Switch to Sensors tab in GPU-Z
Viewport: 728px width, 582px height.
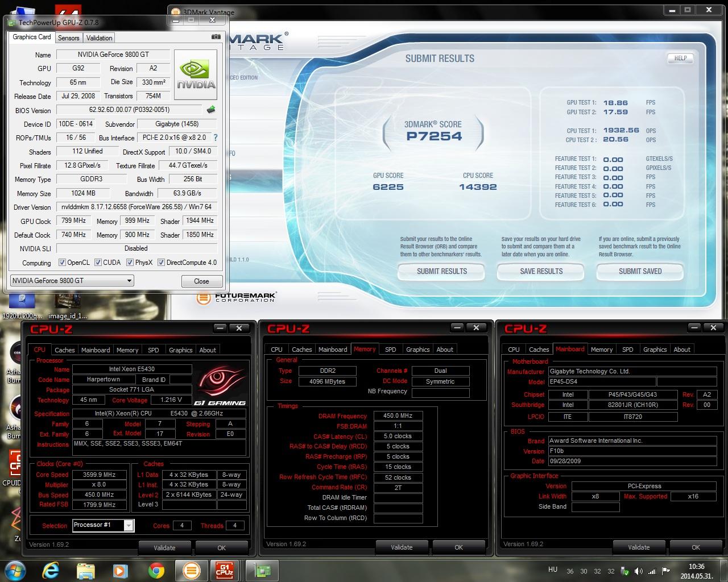[x=69, y=38]
